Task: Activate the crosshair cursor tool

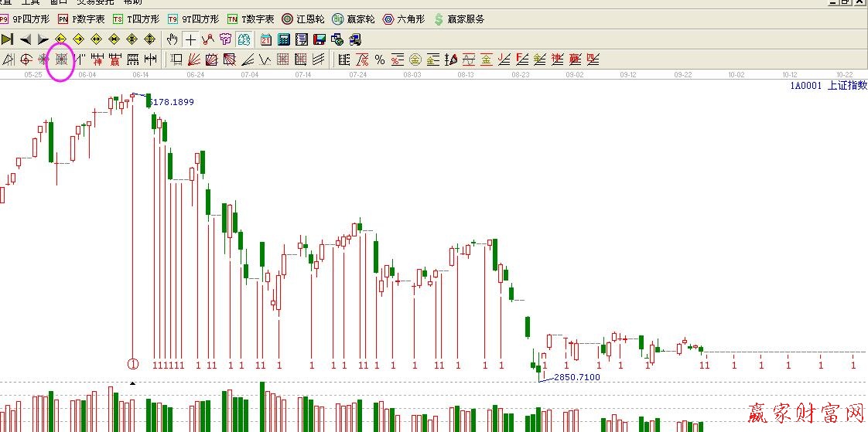Action: (190, 39)
